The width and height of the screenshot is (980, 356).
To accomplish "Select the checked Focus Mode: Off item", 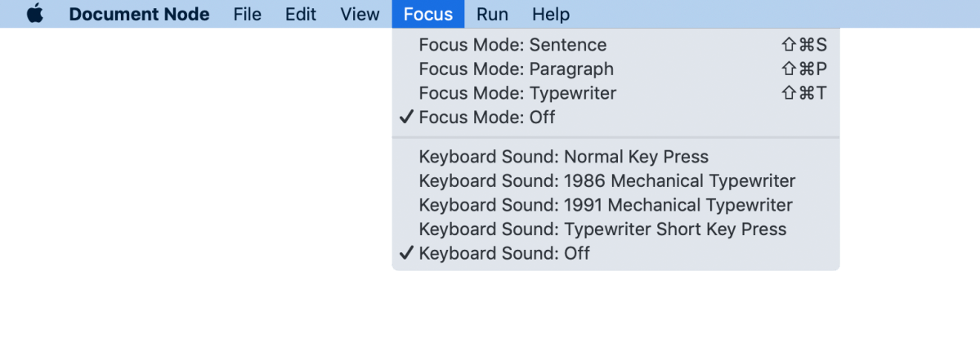I will pos(486,118).
